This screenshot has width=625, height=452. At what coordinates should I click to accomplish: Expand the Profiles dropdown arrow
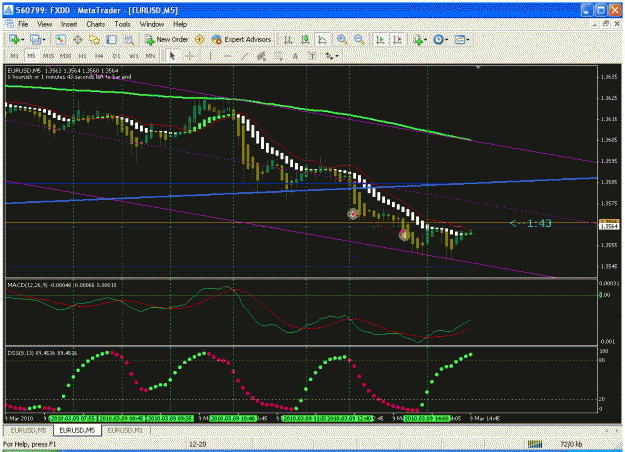click(x=43, y=40)
